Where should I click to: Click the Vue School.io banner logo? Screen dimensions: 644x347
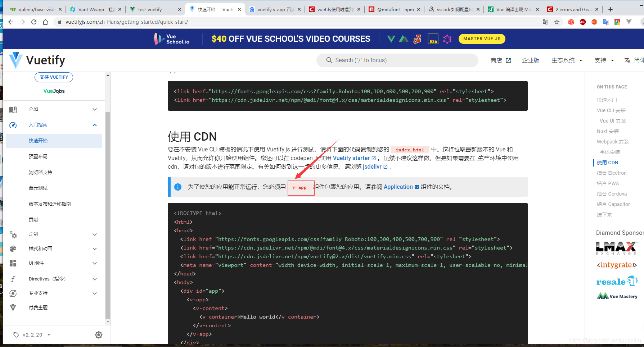click(172, 39)
